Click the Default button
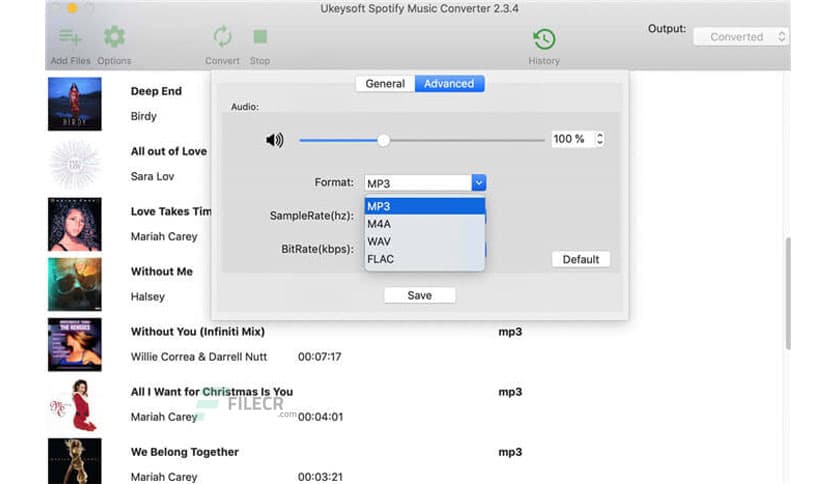Viewport: 836px width, 484px height. [x=581, y=260]
